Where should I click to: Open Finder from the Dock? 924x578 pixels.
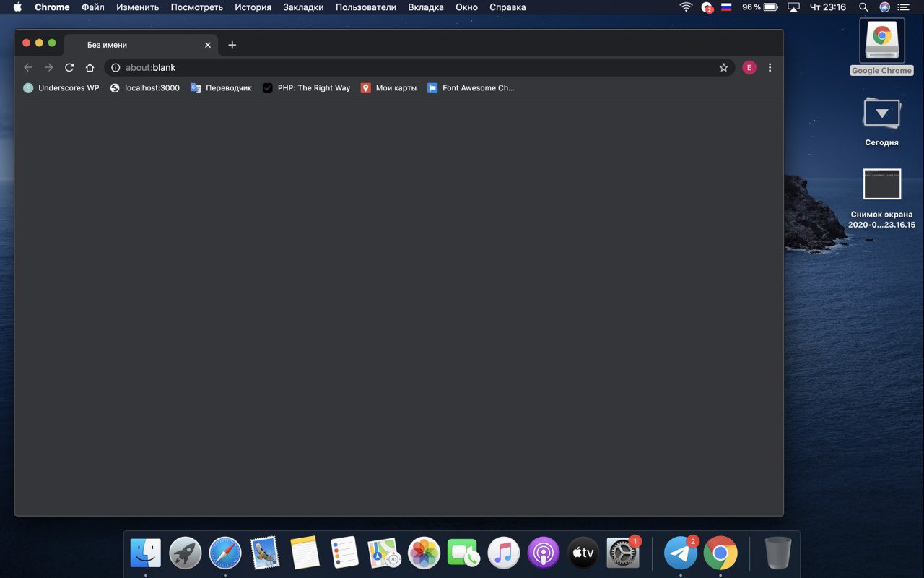[145, 553]
